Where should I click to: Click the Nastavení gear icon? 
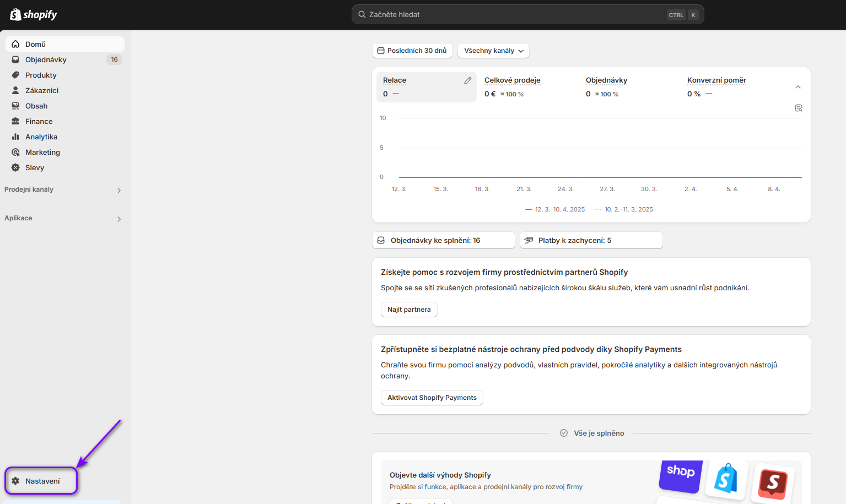pos(15,481)
